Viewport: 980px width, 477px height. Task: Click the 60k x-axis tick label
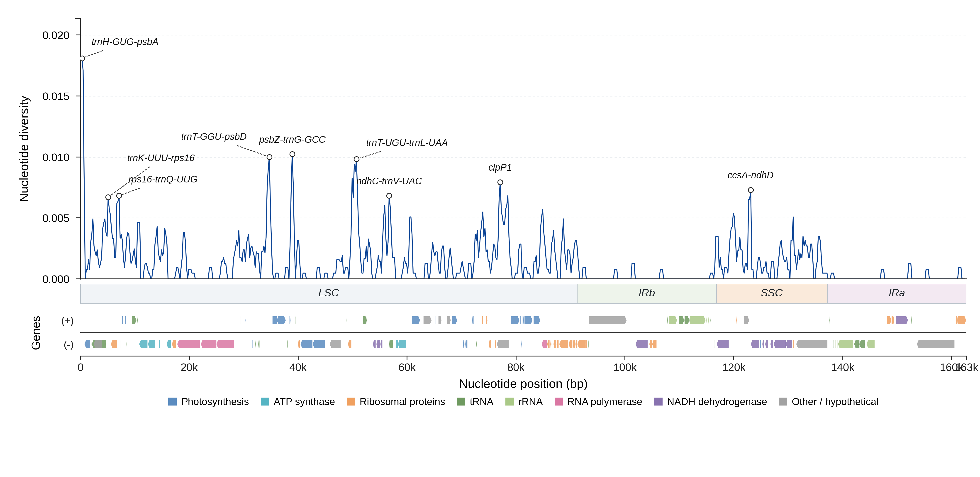pyautogui.click(x=407, y=367)
